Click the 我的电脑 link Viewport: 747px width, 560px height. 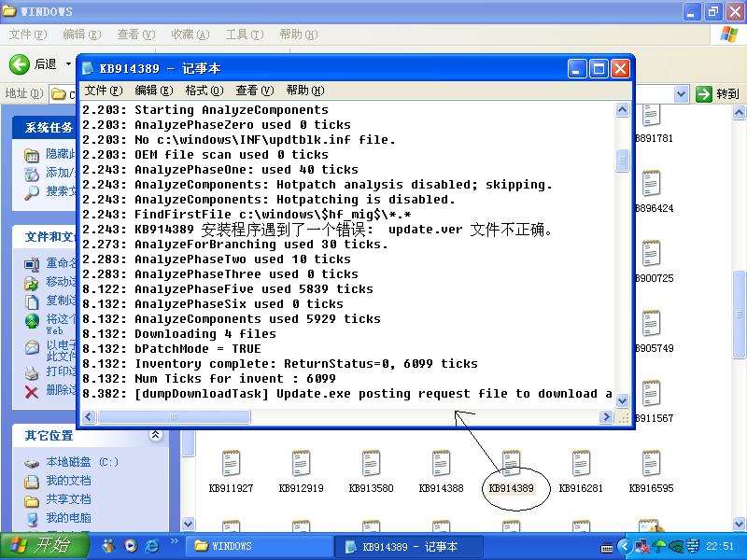[x=68, y=518]
